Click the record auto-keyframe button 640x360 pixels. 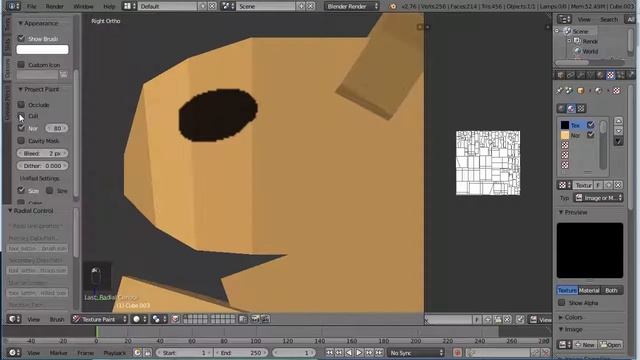click(457, 353)
